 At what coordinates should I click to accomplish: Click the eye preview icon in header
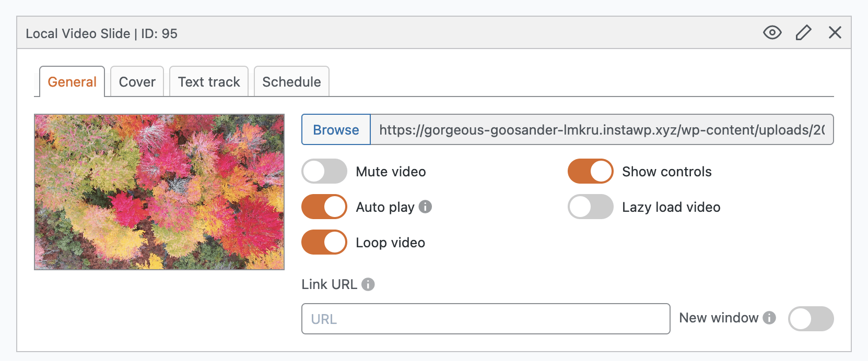[x=772, y=33]
